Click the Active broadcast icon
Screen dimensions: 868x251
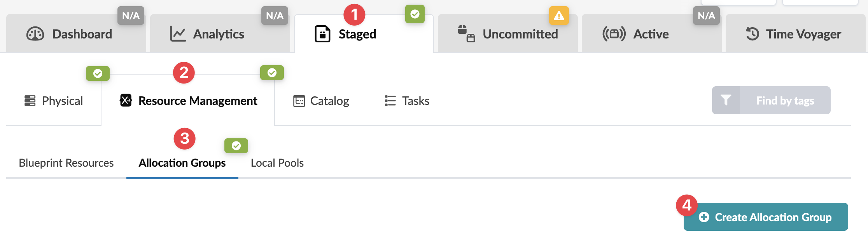coord(614,34)
